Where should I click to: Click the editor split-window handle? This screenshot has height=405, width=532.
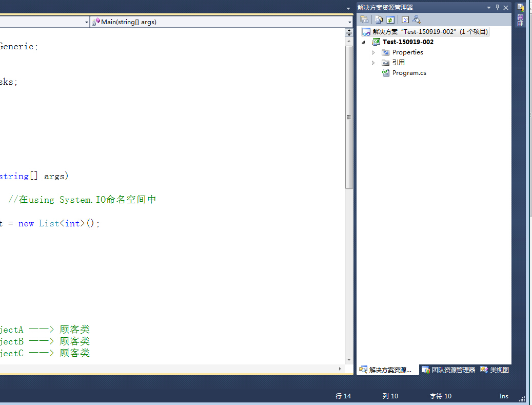tap(349, 32)
